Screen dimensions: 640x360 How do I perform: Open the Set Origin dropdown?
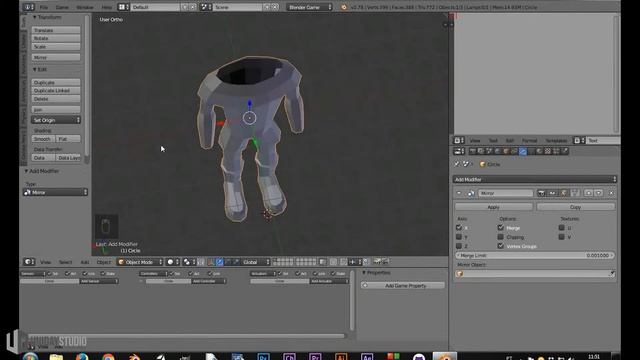click(x=56, y=120)
